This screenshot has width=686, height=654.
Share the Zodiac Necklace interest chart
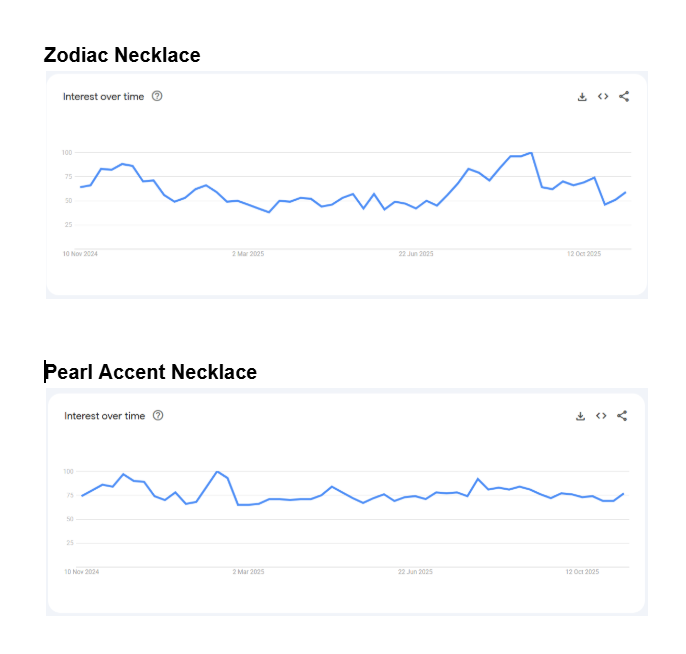624,97
